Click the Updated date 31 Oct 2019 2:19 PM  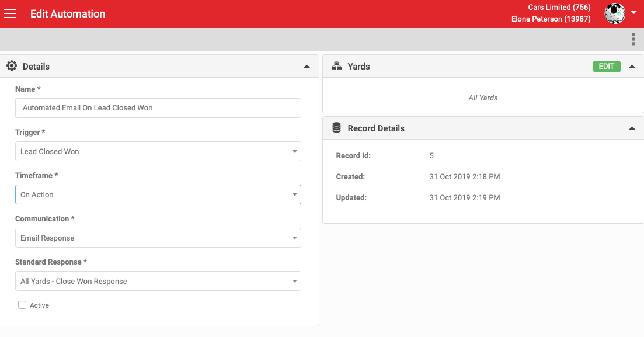[465, 197]
